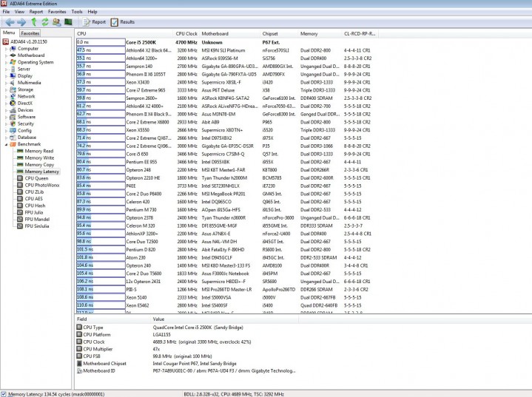Select the CPU Multiplier field row
This screenshot has width=532, height=397.
tap(186, 349)
